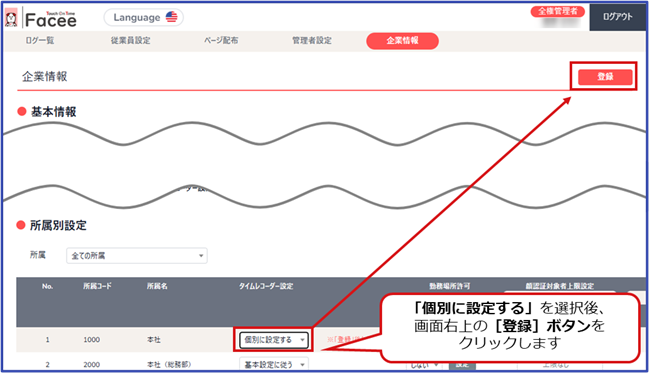Image resolution: width=649 pixels, height=373 pixels.
Task: Click the US flag icon in Language
Action: pyautogui.click(x=171, y=17)
